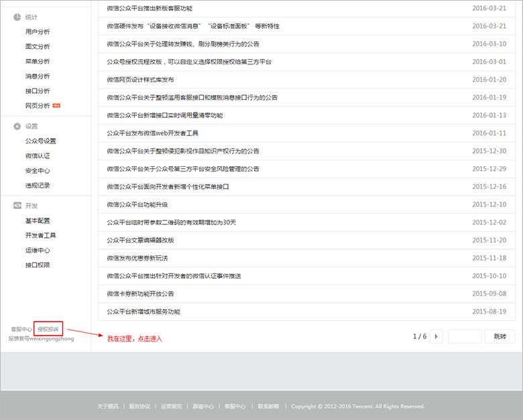Viewport: 523px width, 420px height.
Task: Open the 微信硬件发布 announcement dated 2016-03-21
Action: tap(193, 26)
